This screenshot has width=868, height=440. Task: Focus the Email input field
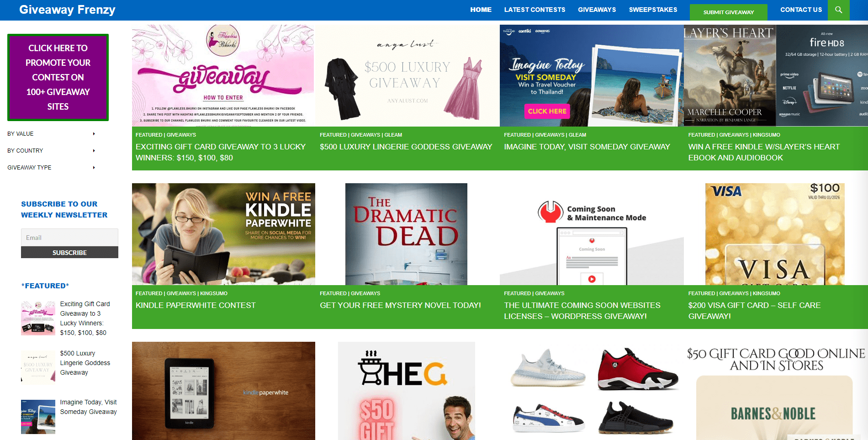tap(69, 238)
